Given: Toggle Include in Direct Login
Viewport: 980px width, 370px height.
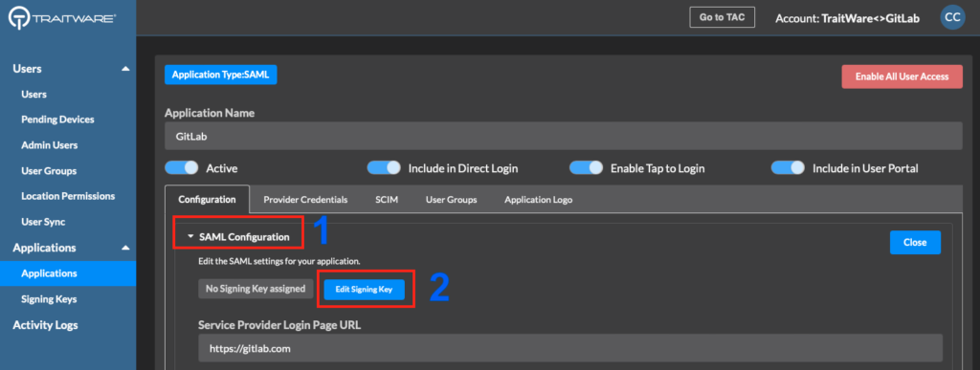Looking at the screenshot, I should coord(384,168).
